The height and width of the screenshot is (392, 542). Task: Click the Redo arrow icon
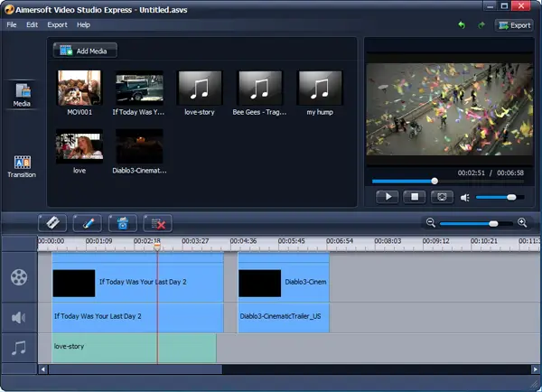point(480,24)
